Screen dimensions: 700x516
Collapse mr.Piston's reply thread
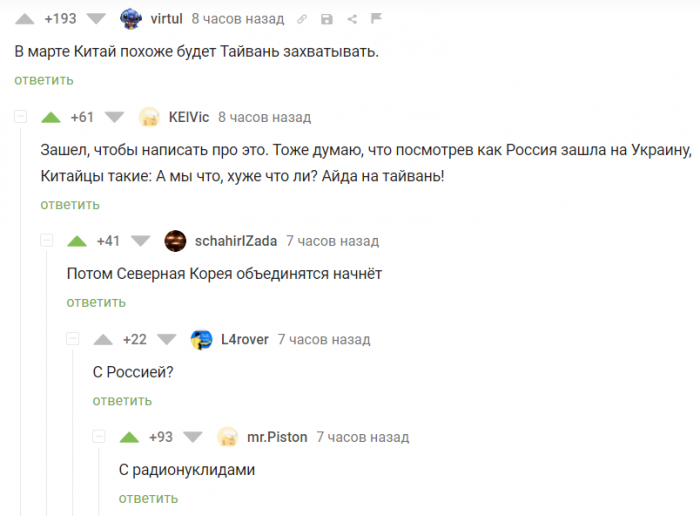pyautogui.click(x=98, y=437)
